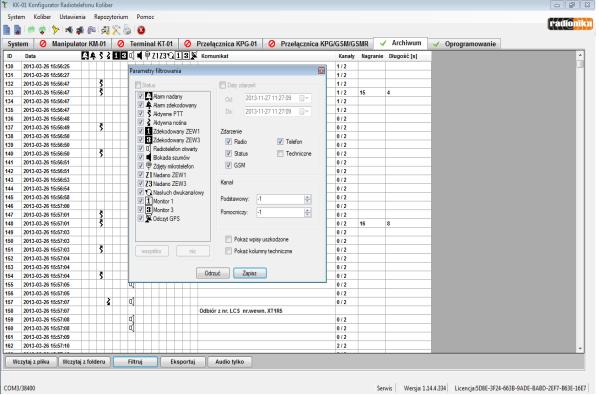Click the plain black horn toolbar icon
Screen dimensions: 599x395
point(69,30)
